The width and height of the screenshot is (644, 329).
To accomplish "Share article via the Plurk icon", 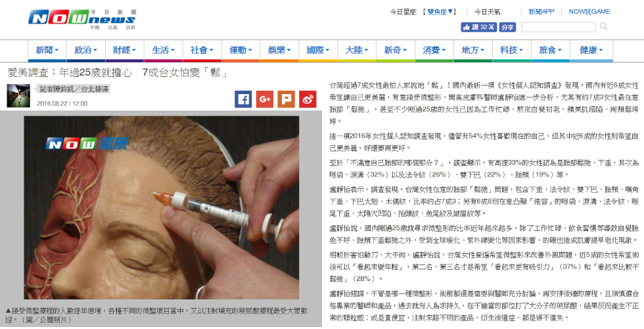I will click(286, 99).
